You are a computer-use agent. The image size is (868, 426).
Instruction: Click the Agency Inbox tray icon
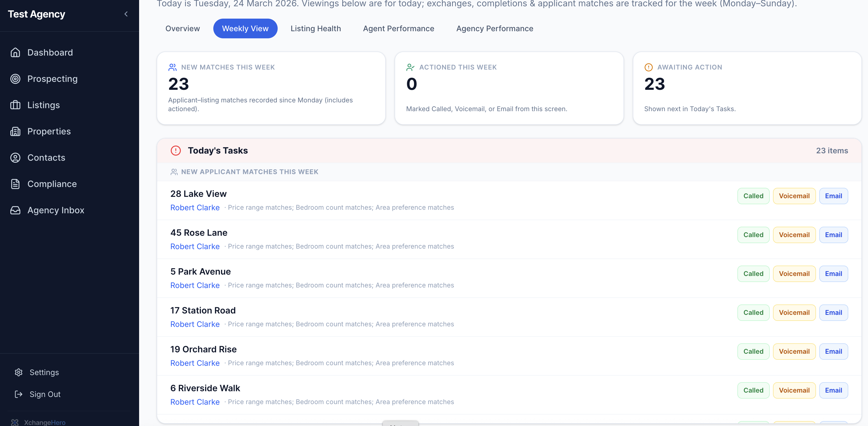[x=16, y=210]
